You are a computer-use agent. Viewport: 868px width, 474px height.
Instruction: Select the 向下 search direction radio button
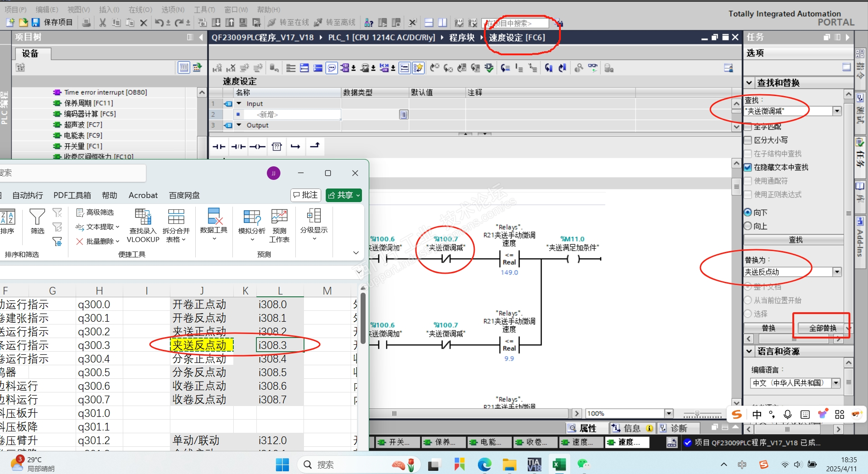click(x=748, y=213)
